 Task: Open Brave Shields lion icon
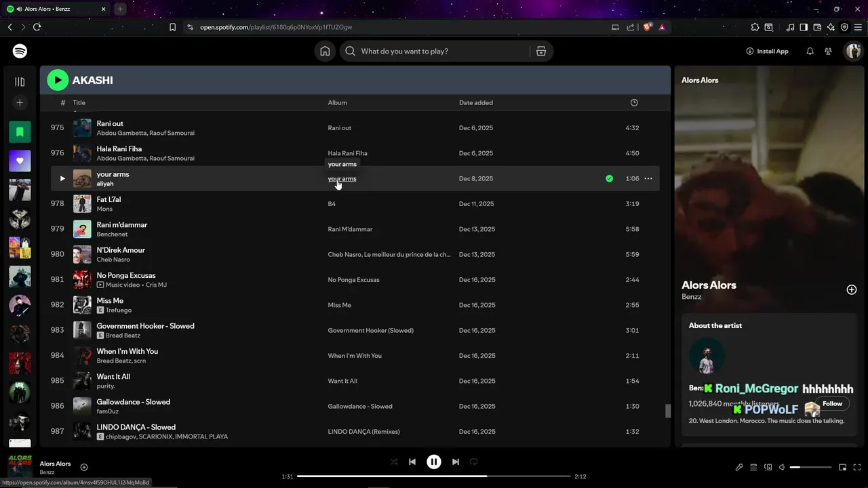pos(647,27)
